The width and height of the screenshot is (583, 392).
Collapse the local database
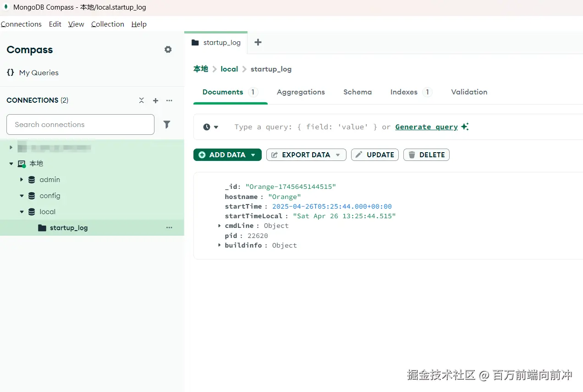[x=22, y=212]
